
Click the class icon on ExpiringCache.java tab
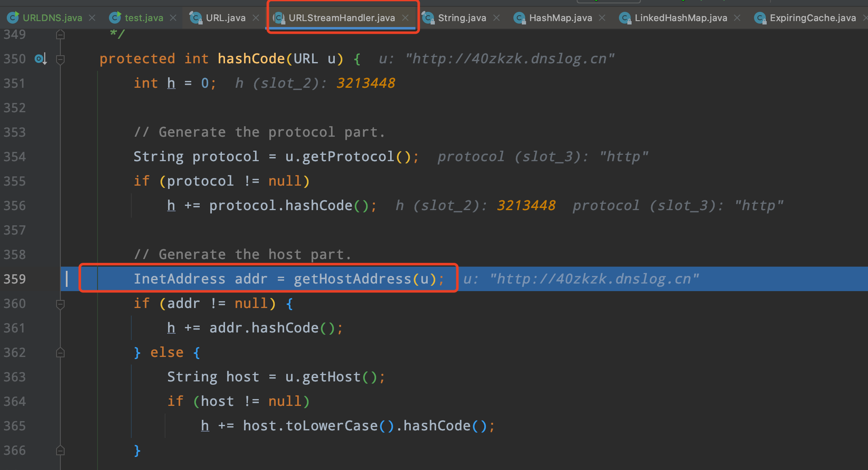click(760, 18)
